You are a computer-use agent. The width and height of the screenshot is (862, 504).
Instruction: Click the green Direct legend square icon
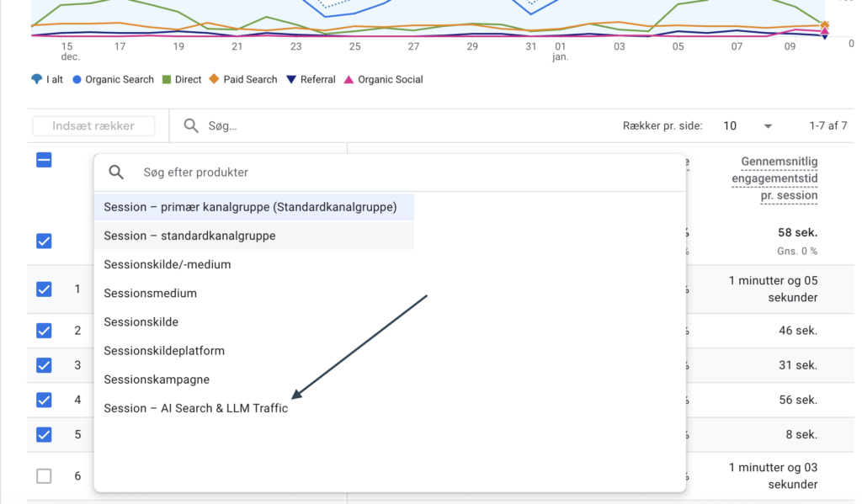[x=166, y=80]
